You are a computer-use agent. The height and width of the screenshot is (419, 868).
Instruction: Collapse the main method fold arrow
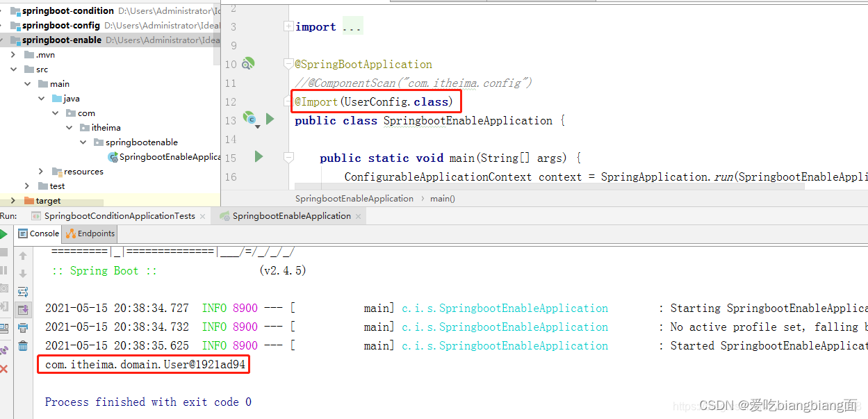[288, 158]
